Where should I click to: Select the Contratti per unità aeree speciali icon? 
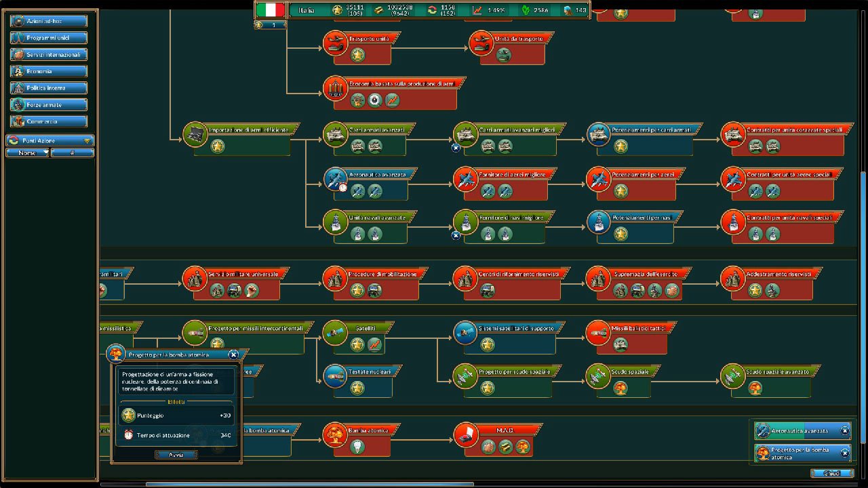pyautogui.click(x=733, y=178)
